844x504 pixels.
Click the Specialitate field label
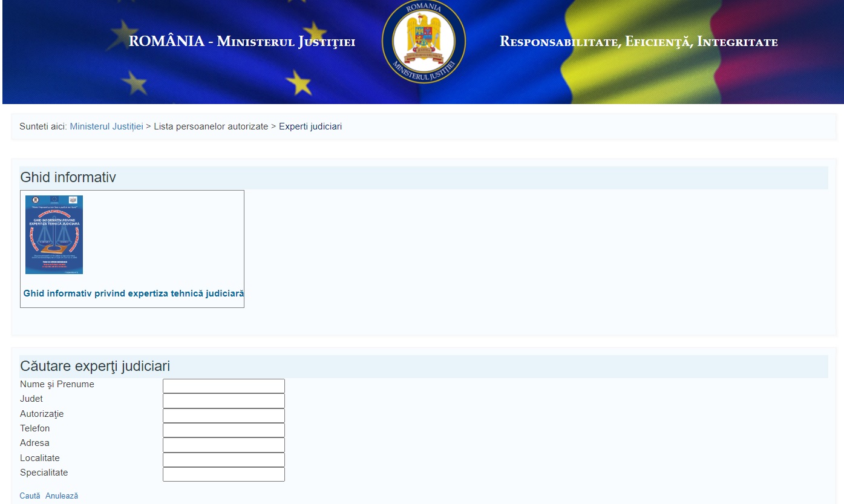(44, 473)
